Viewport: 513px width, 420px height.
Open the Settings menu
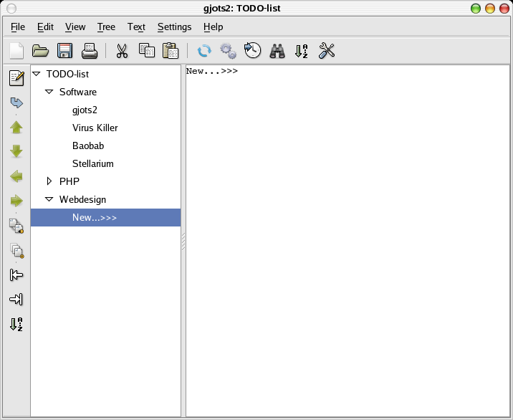pyautogui.click(x=174, y=27)
